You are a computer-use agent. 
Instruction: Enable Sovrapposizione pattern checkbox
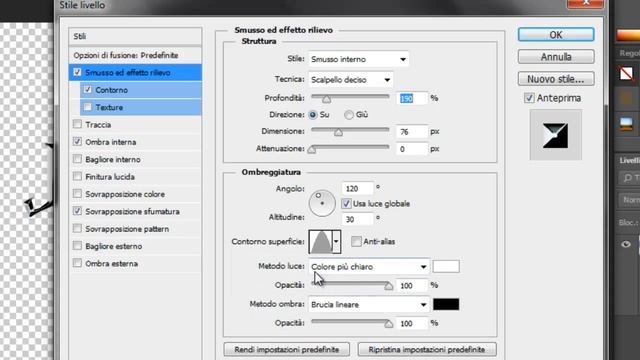[x=77, y=228]
